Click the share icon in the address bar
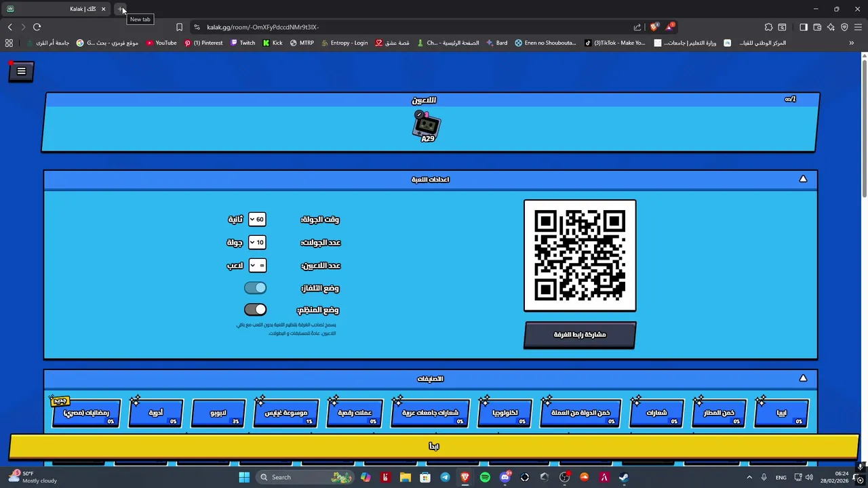Screen dimensions: 868x488 [x=637, y=27]
